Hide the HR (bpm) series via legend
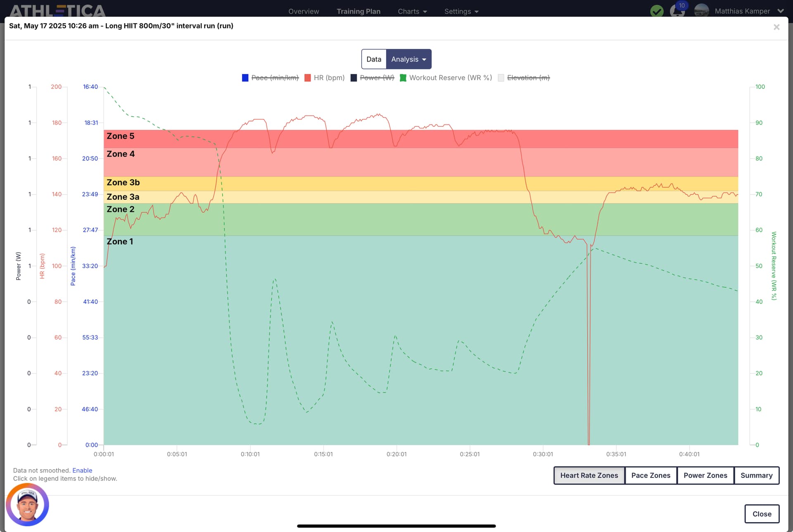This screenshot has height=532, width=793. [x=324, y=78]
